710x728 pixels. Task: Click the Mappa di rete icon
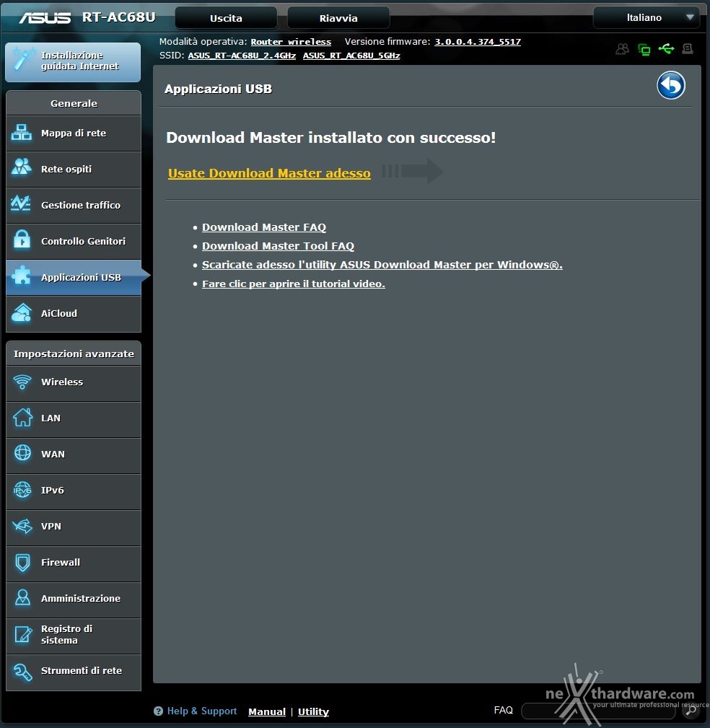point(22,133)
